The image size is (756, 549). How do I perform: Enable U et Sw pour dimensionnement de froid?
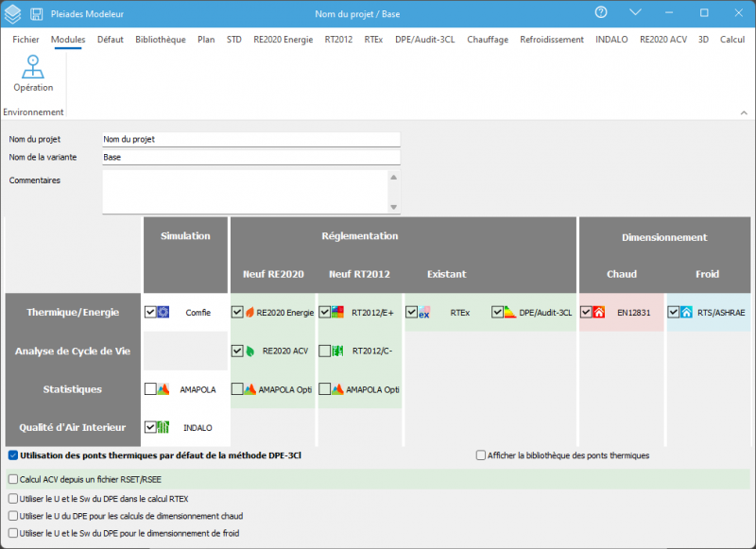point(13,533)
